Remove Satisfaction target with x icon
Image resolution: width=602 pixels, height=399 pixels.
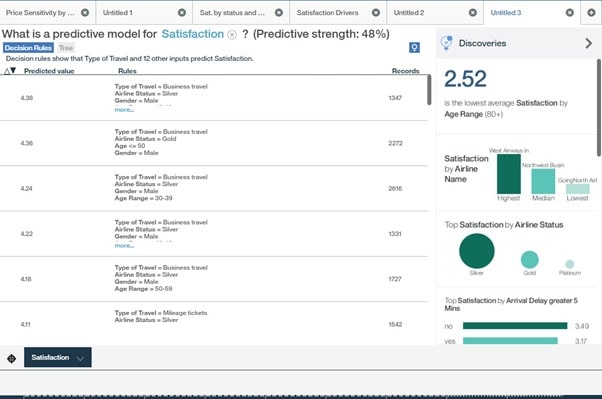[232, 35]
